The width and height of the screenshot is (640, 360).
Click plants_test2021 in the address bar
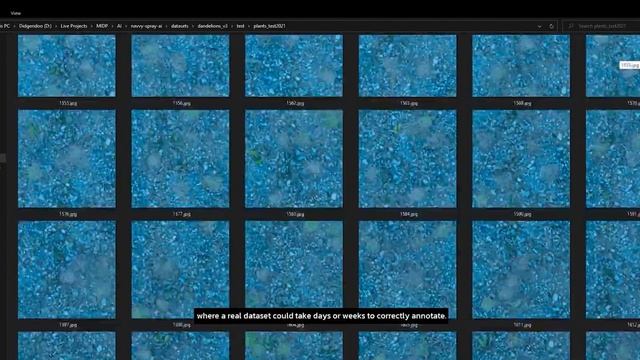coord(269,26)
